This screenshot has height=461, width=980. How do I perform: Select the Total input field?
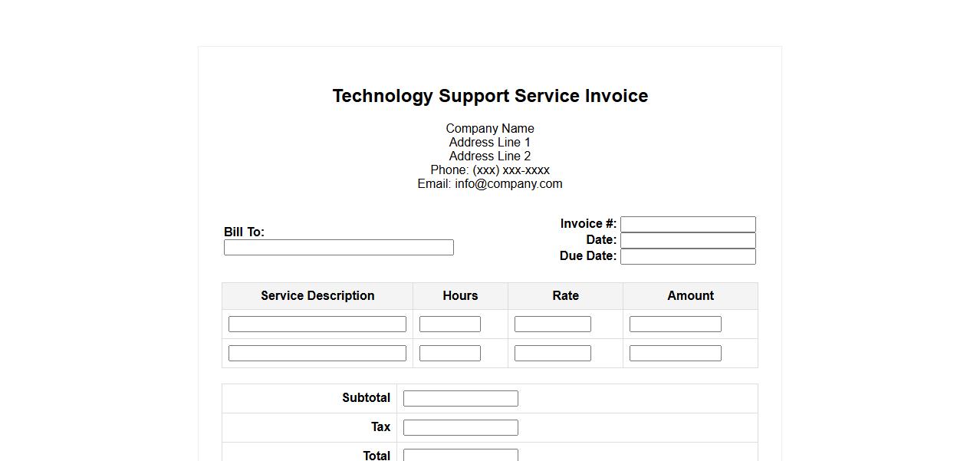point(460,455)
